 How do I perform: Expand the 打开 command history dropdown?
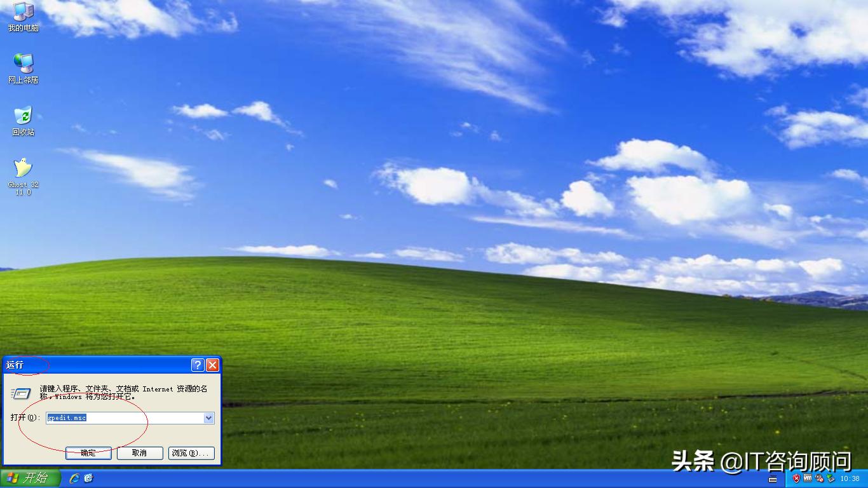[x=208, y=418]
